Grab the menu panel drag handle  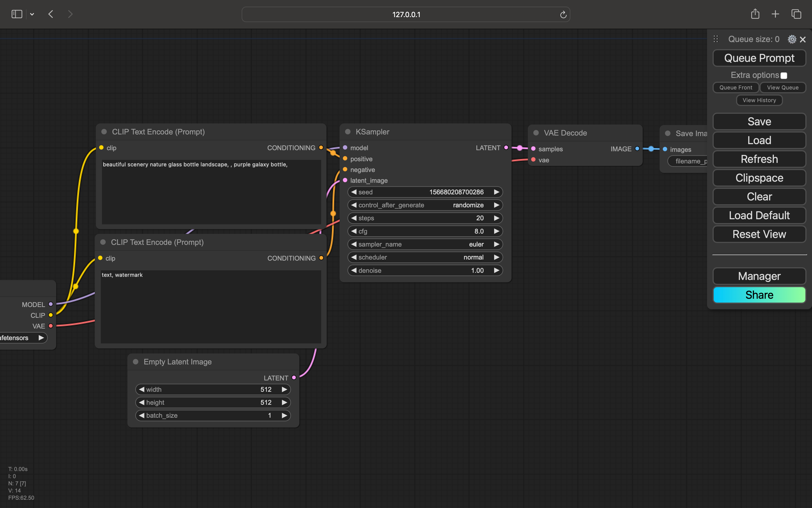[x=716, y=39]
